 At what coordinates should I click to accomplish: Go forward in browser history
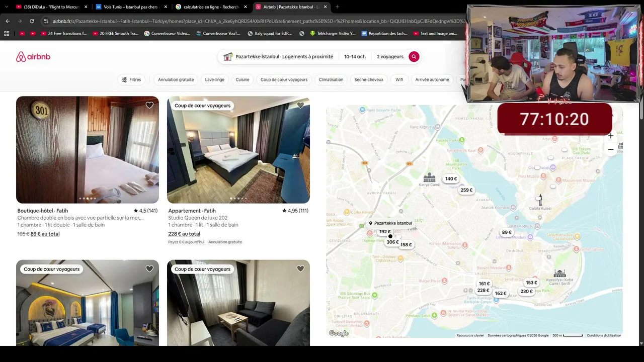[20, 21]
